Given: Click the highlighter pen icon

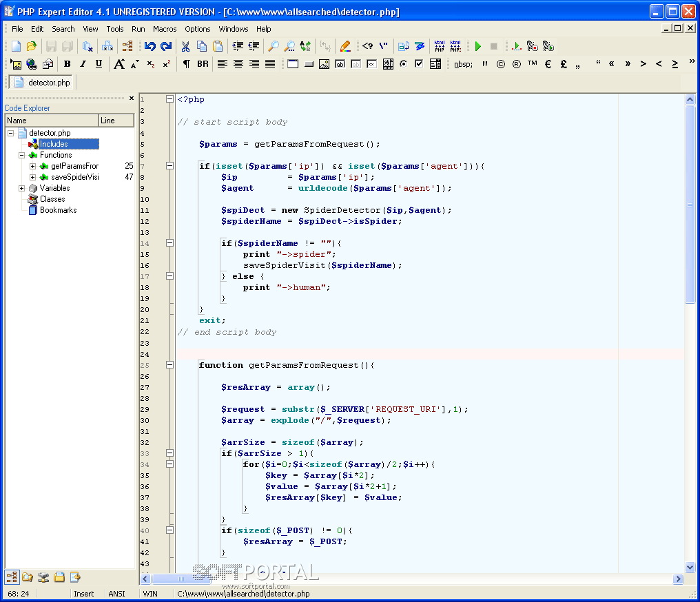Looking at the screenshot, I should [345, 46].
